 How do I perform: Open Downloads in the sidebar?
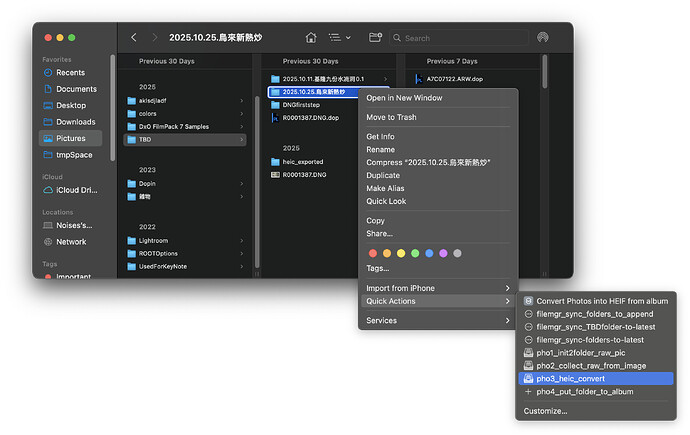tap(70, 122)
